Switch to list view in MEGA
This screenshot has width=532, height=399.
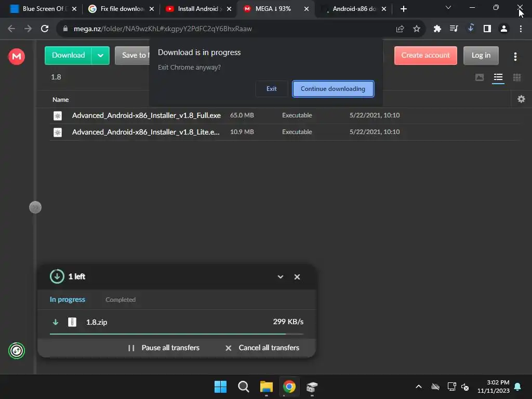coord(498,78)
